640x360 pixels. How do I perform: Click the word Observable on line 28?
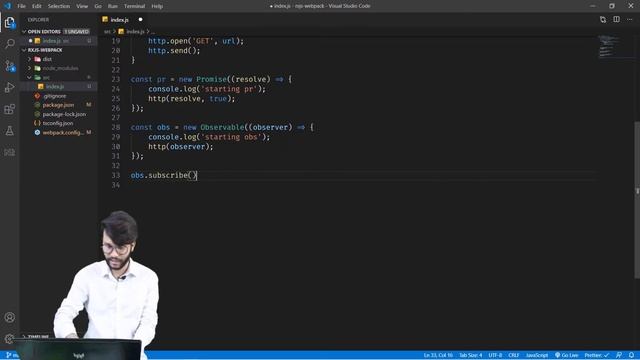(222, 127)
